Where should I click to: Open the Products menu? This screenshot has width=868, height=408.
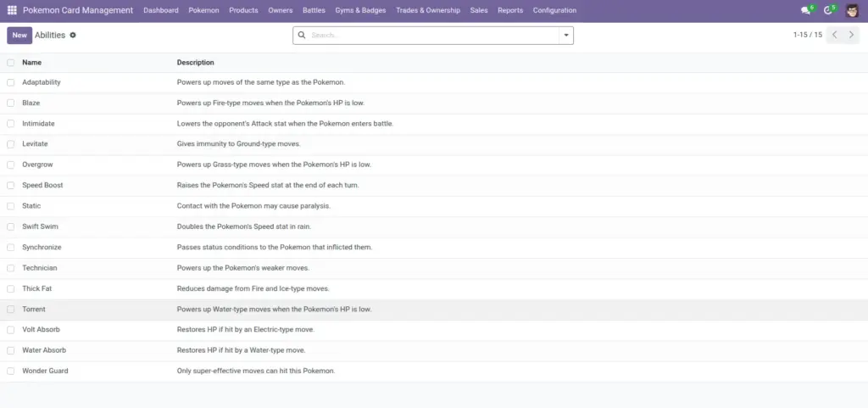tap(243, 10)
